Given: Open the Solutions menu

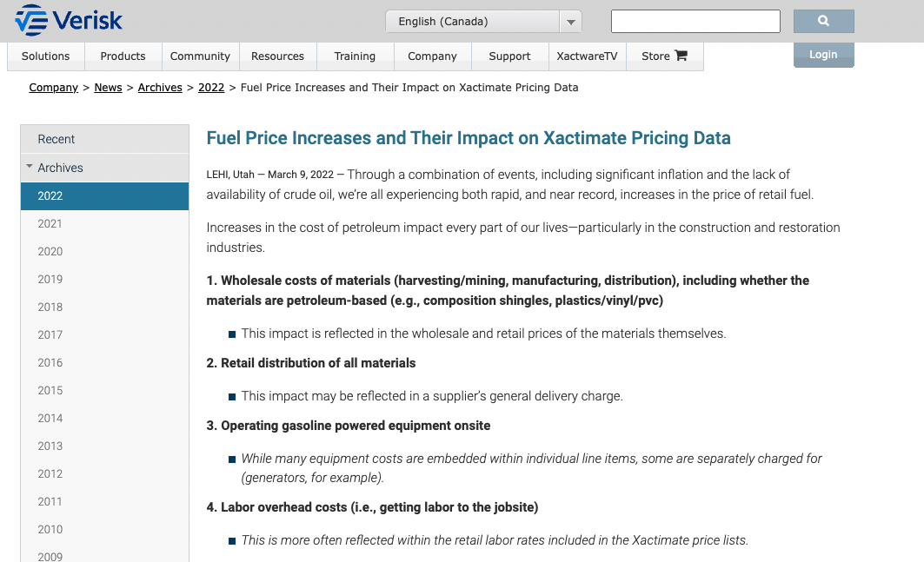Looking at the screenshot, I should [45, 56].
